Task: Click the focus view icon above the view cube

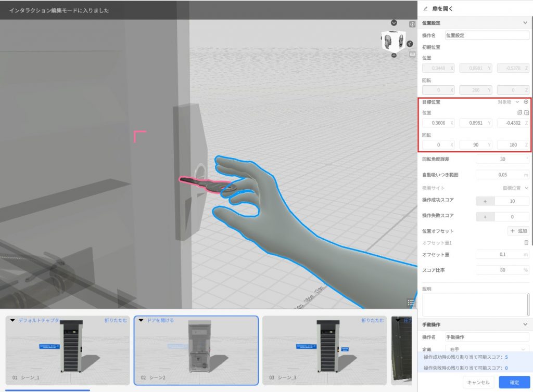Action: click(x=412, y=24)
